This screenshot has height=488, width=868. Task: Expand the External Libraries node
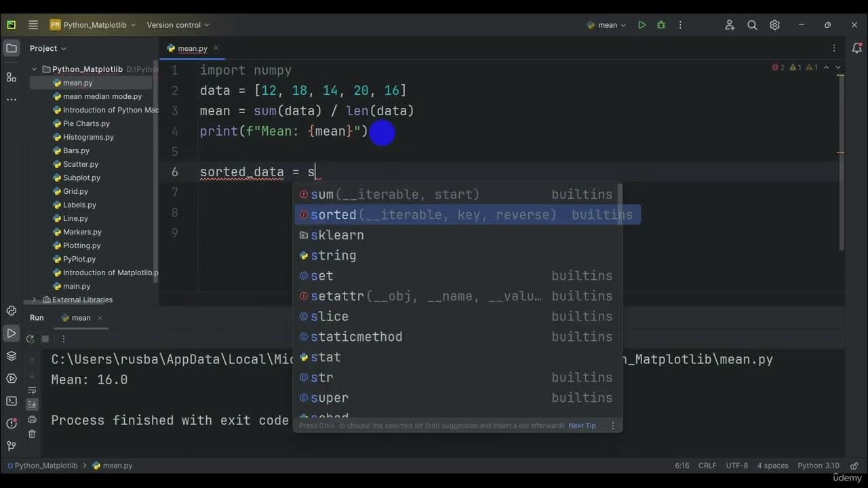(x=35, y=300)
